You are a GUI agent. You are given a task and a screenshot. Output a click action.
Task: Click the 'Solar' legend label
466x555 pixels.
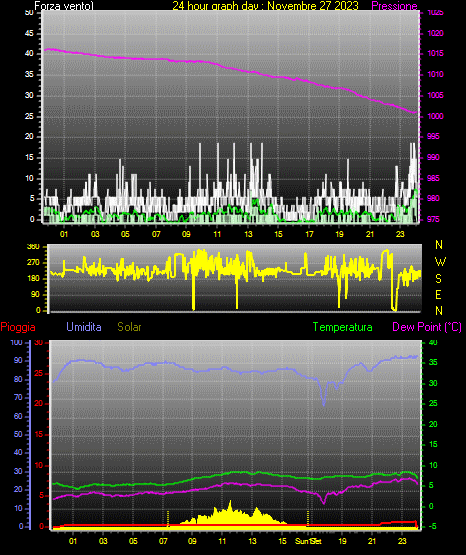point(130,327)
